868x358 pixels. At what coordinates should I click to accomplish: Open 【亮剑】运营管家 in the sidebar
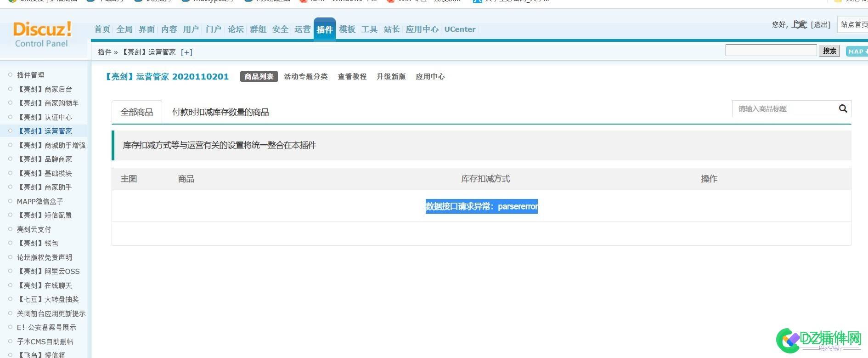[45, 131]
